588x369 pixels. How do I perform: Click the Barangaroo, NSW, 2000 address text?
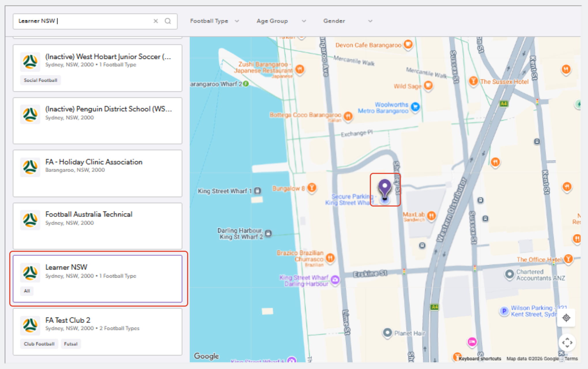(x=75, y=170)
